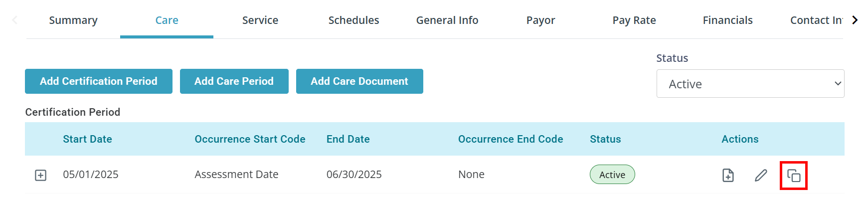Open the Status dropdown showing Active
Image resolution: width=868 pixels, height=198 pixels.
(750, 84)
